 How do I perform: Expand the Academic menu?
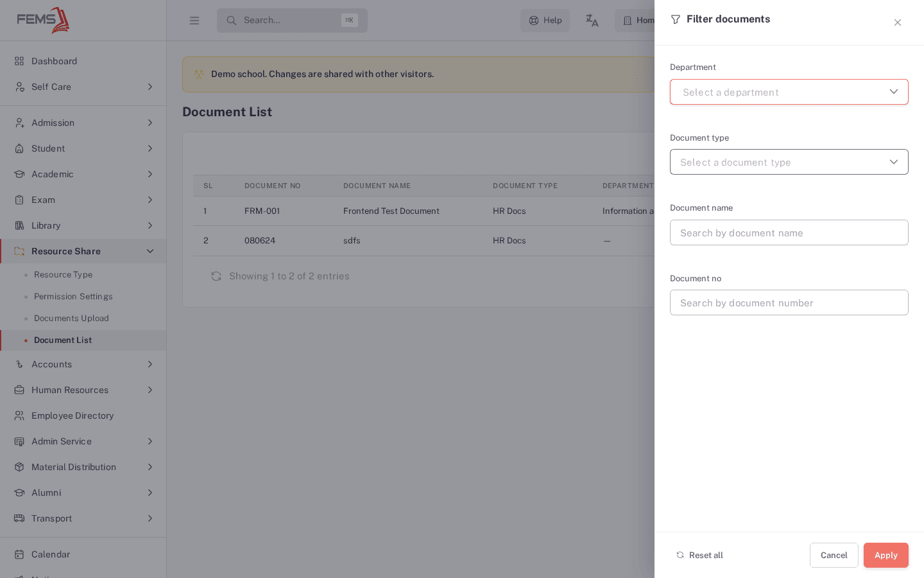point(83,174)
